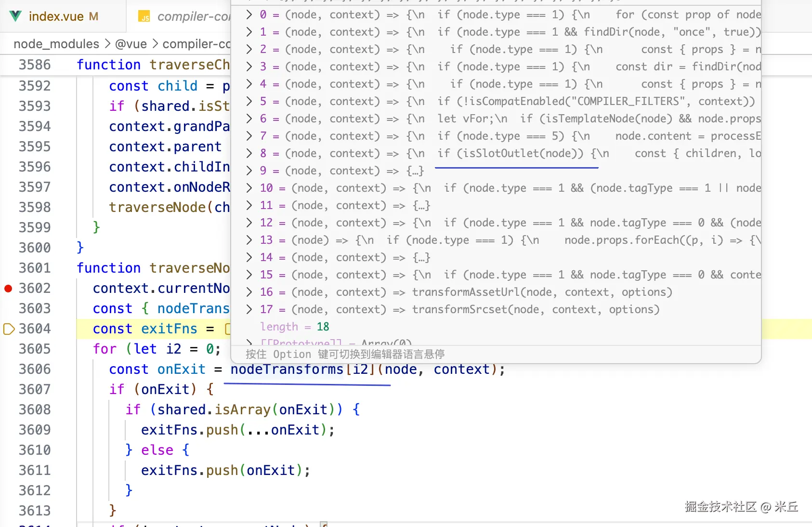Image resolution: width=812 pixels, height=527 pixels.
Task: Click line number 3606
Action: (35, 369)
